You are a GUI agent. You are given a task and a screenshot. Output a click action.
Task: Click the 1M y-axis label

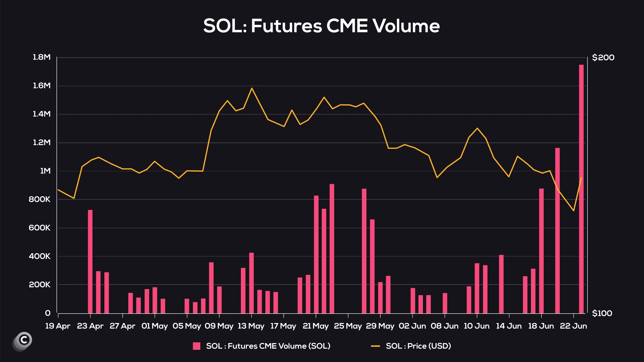tap(45, 171)
